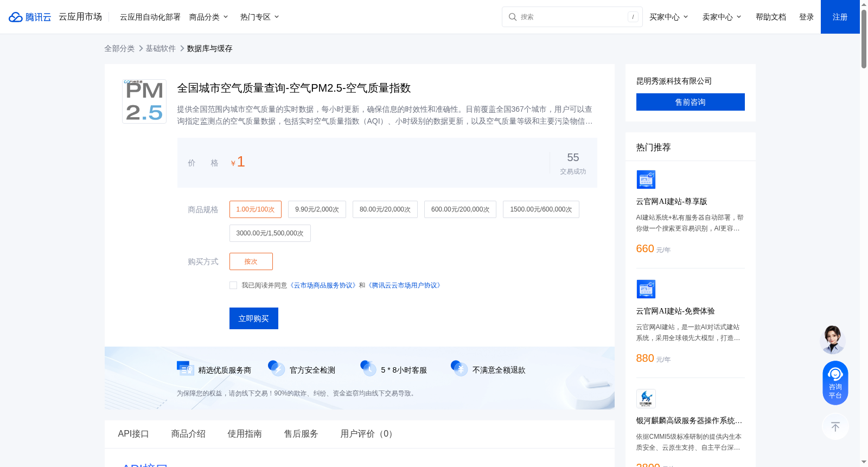868x467 pixels.
Task: Click the 昆明秀派科技有限公司 vendor name
Action: (x=674, y=81)
